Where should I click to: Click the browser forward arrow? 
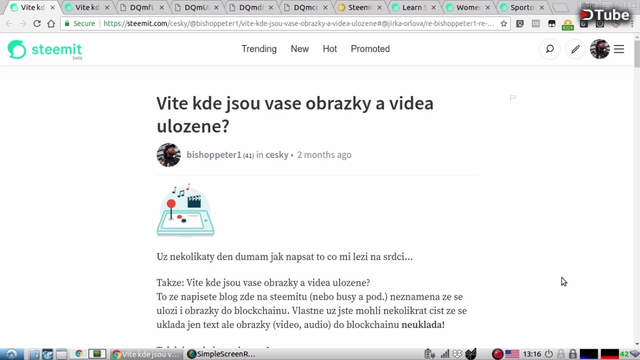pyautogui.click(x=23, y=24)
